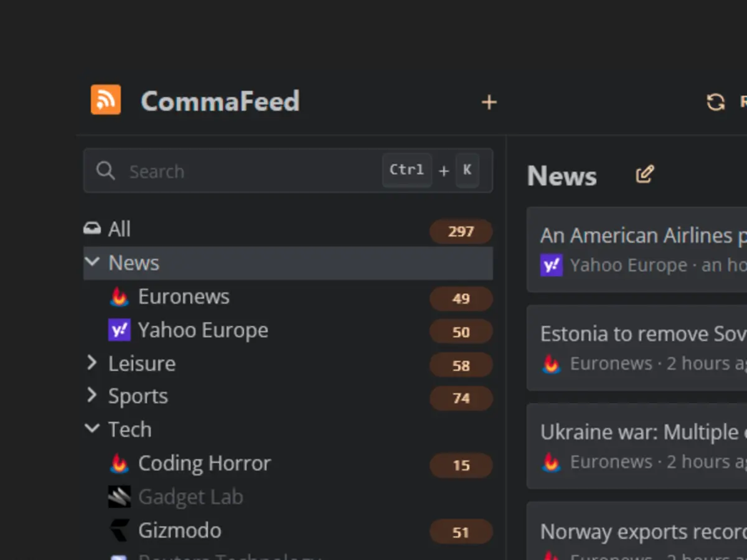Click the Yahoo Europe feed icon in sidebar
The width and height of the screenshot is (747, 560).
click(x=120, y=330)
